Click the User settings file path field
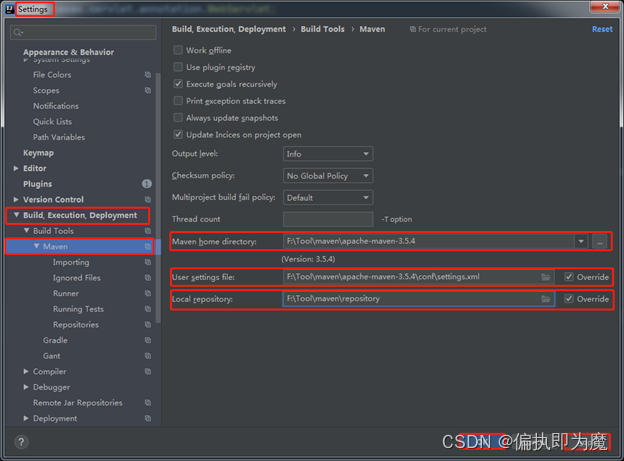 412,277
